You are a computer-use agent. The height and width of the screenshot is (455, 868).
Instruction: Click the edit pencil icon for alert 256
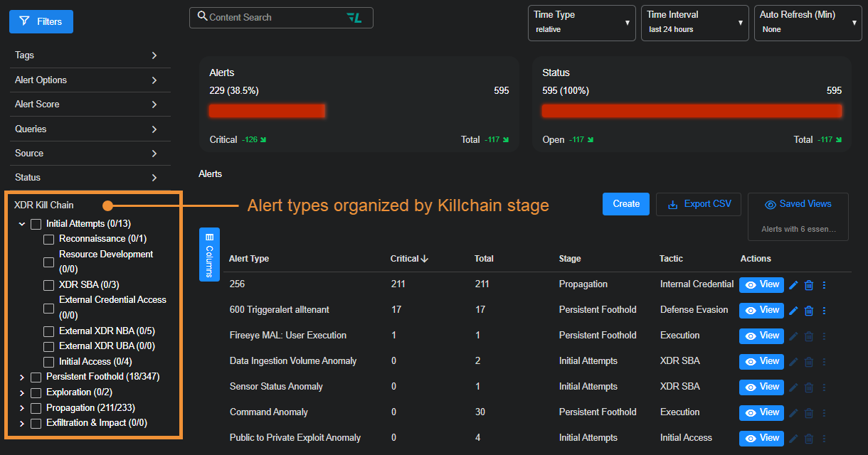click(793, 285)
